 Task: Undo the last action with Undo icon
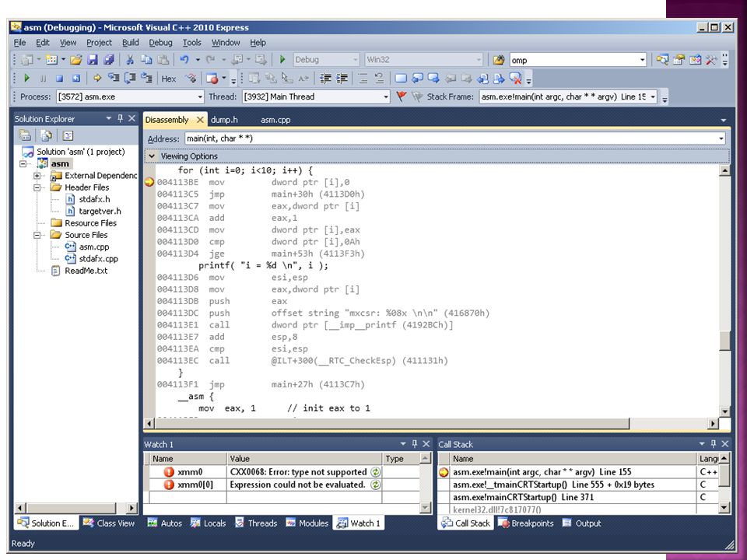184,60
